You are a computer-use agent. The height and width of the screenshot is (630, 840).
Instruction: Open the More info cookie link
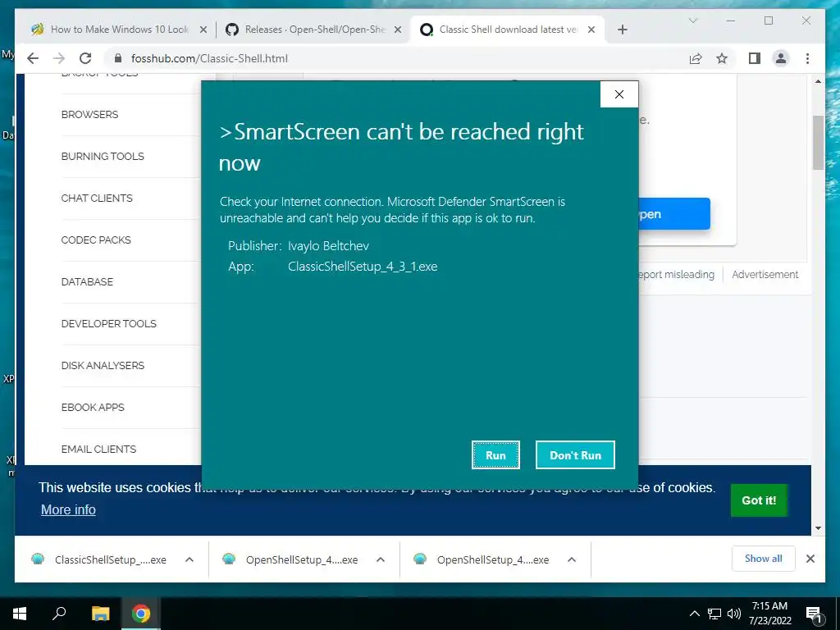pos(68,509)
